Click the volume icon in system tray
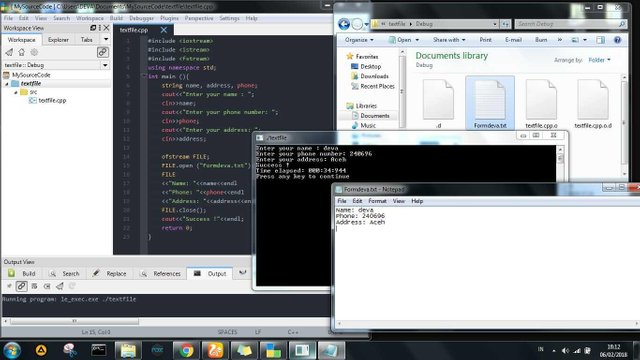Image resolution: width=640 pixels, height=360 pixels. pyautogui.click(x=565, y=350)
